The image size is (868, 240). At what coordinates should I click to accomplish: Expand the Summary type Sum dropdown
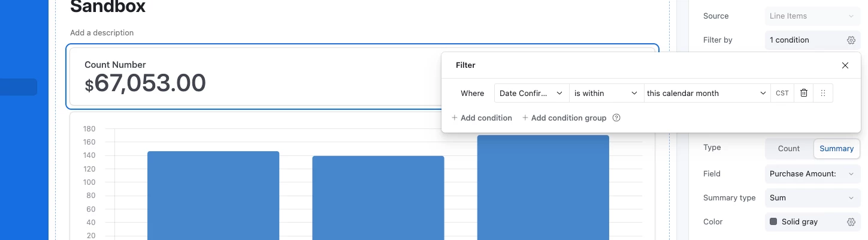pos(813,198)
